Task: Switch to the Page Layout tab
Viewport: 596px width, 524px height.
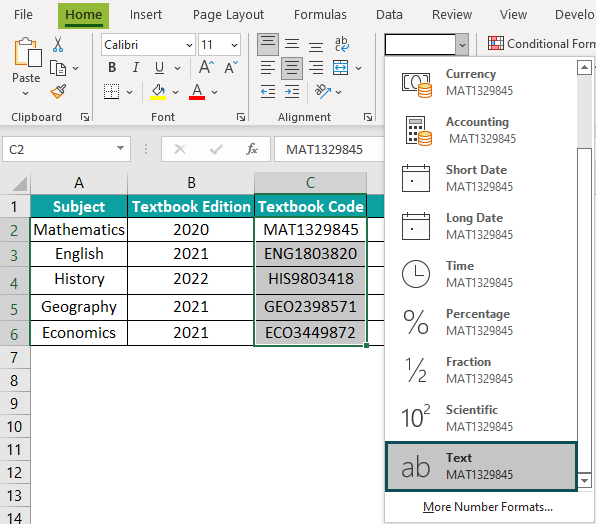Action: click(228, 15)
